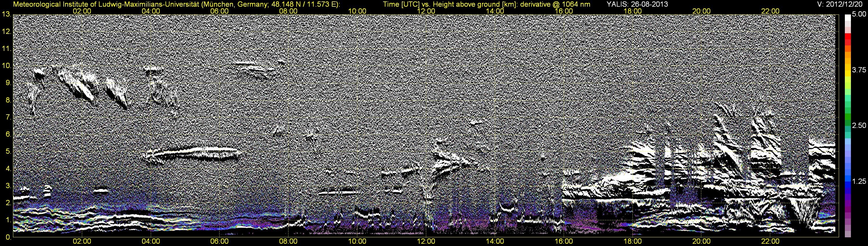Click 10:00 on the top time axis
The height and width of the screenshot is (246, 868).
click(357, 11)
